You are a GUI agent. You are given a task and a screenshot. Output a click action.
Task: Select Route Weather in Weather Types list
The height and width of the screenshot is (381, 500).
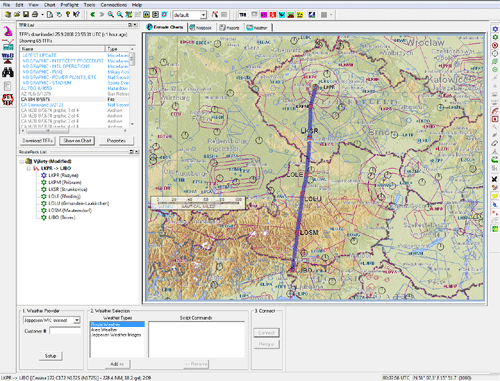pyautogui.click(x=117, y=324)
